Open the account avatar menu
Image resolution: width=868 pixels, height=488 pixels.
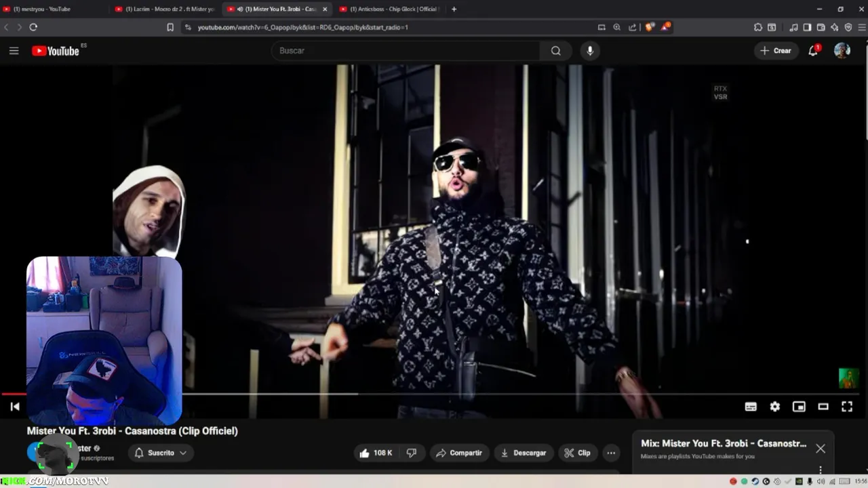click(842, 51)
